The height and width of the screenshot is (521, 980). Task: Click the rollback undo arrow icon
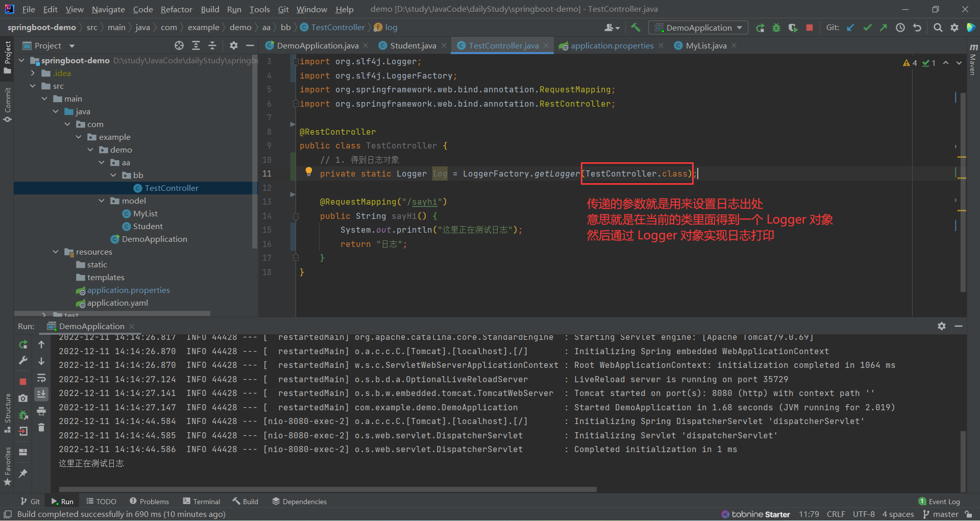point(917,28)
